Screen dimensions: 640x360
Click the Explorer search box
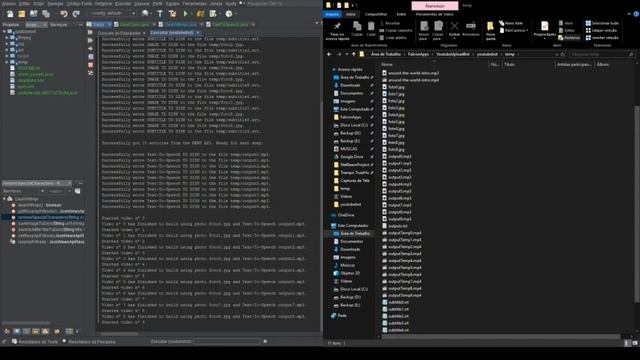(x=602, y=54)
